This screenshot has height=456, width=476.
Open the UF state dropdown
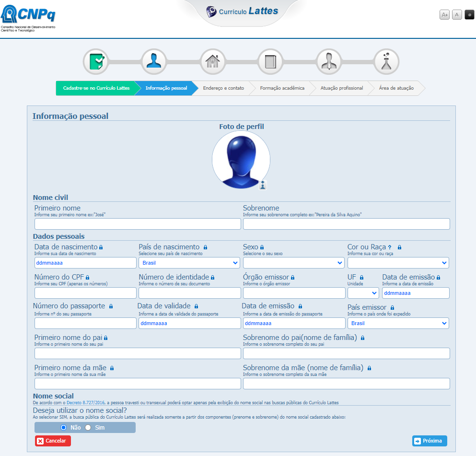(x=363, y=293)
